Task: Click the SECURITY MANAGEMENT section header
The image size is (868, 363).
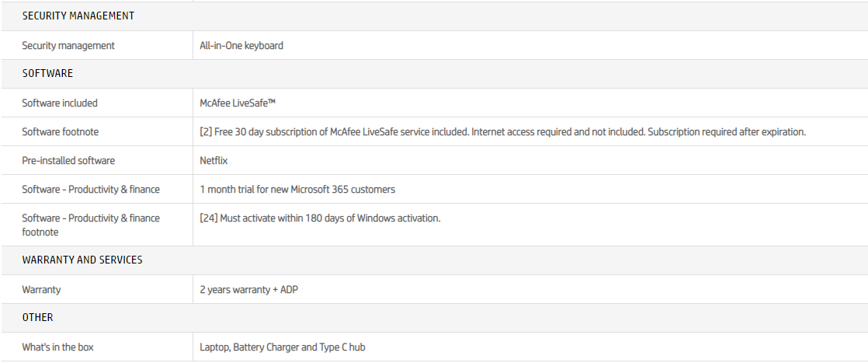Action: 78,16
